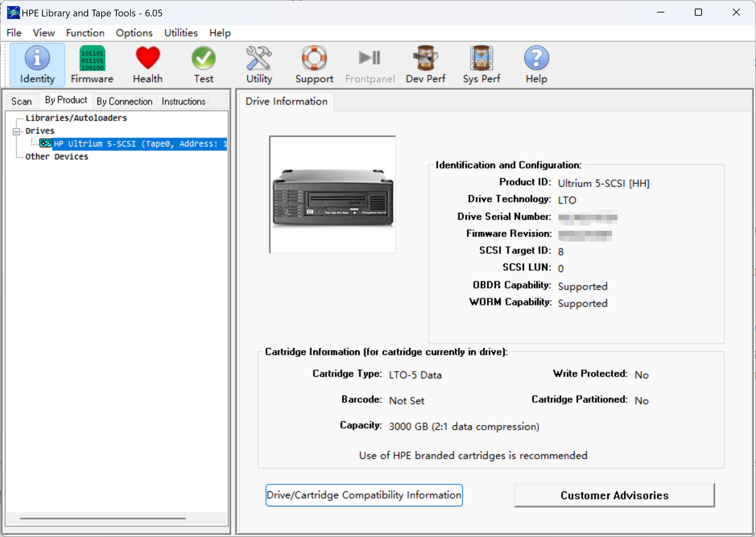Click the Identity toolbar icon

(37, 65)
